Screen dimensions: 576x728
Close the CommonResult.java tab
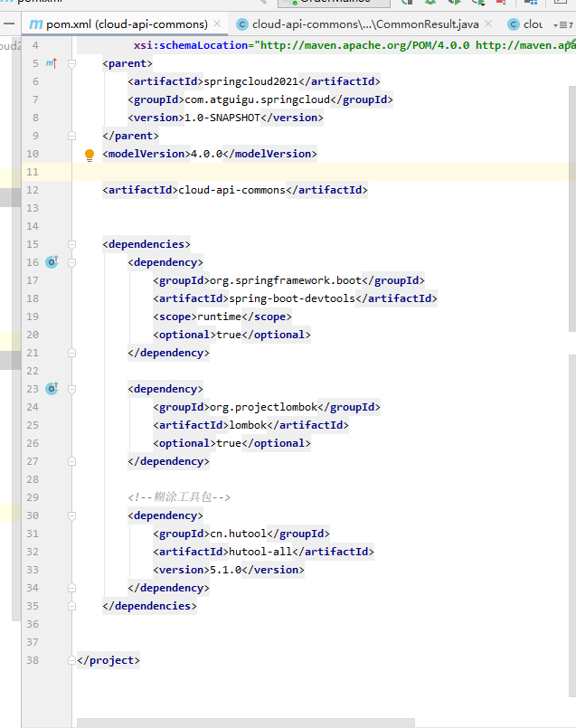488,24
